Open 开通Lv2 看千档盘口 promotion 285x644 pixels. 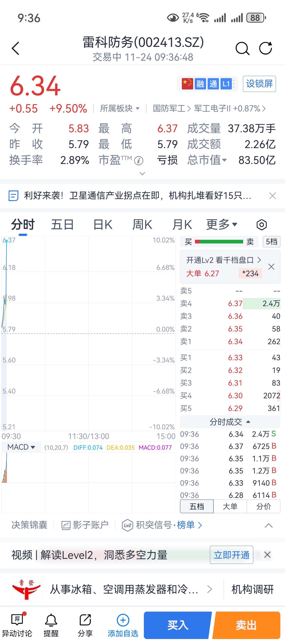(x=223, y=260)
